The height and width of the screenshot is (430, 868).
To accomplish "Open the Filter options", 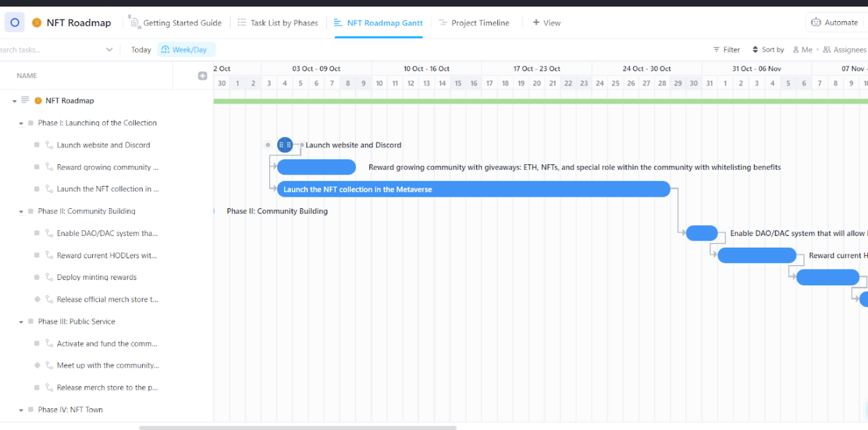I will tap(726, 50).
